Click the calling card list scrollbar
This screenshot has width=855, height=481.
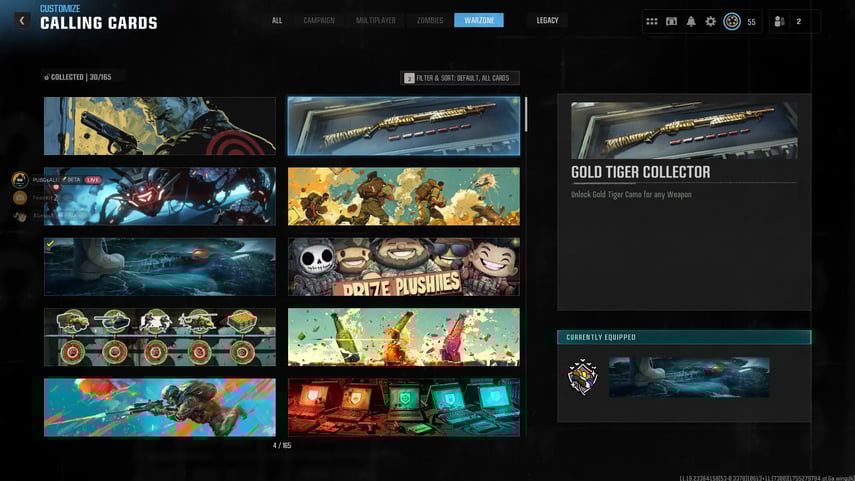coord(526,115)
